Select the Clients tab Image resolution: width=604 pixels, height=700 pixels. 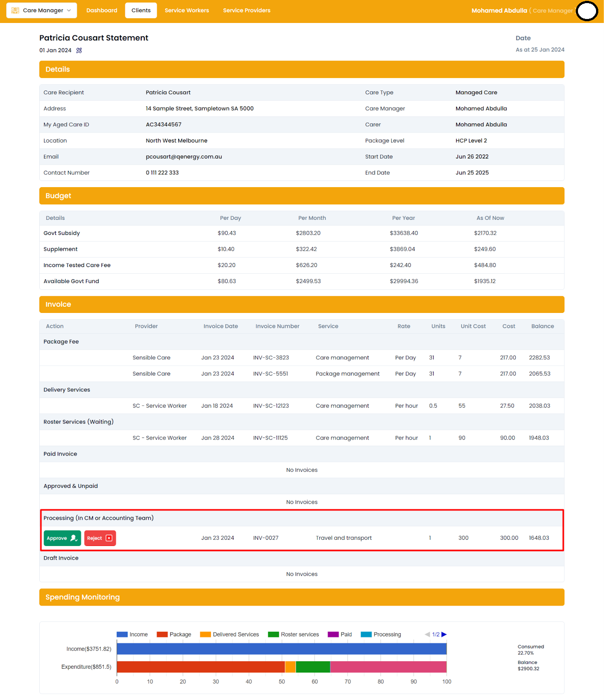(141, 10)
